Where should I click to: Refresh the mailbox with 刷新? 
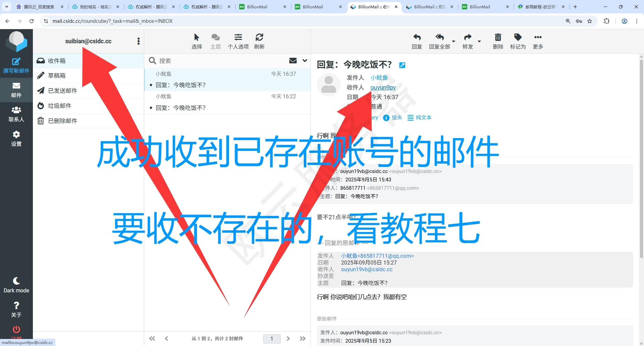(x=259, y=41)
